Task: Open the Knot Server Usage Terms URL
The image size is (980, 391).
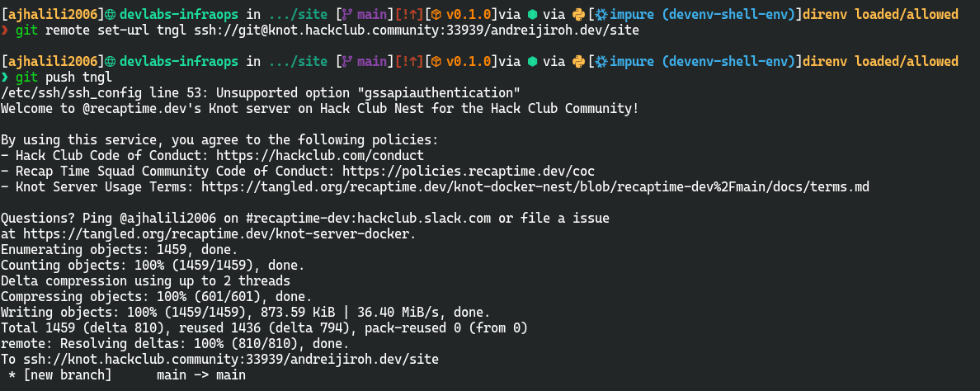Action: coord(535,186)
